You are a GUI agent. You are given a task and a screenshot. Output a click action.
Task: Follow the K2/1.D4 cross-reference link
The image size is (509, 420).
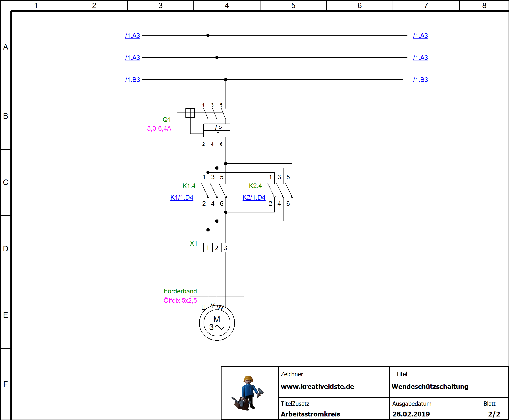click(x=254, y=197)
